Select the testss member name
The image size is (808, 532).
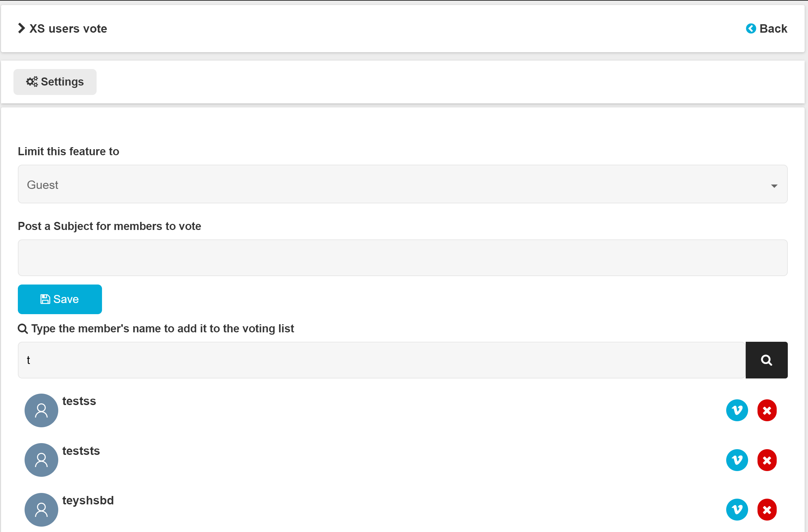[x=79, y=401]
